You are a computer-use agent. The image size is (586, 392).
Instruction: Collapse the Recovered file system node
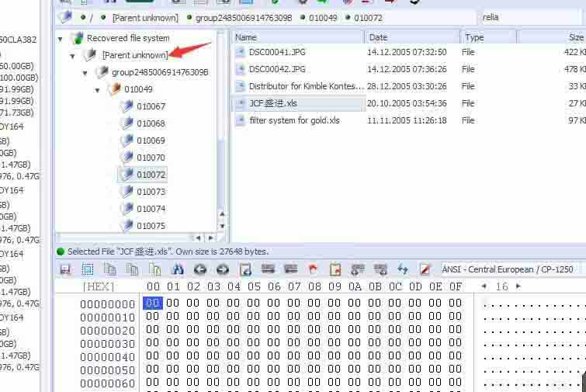coord(61,38)
